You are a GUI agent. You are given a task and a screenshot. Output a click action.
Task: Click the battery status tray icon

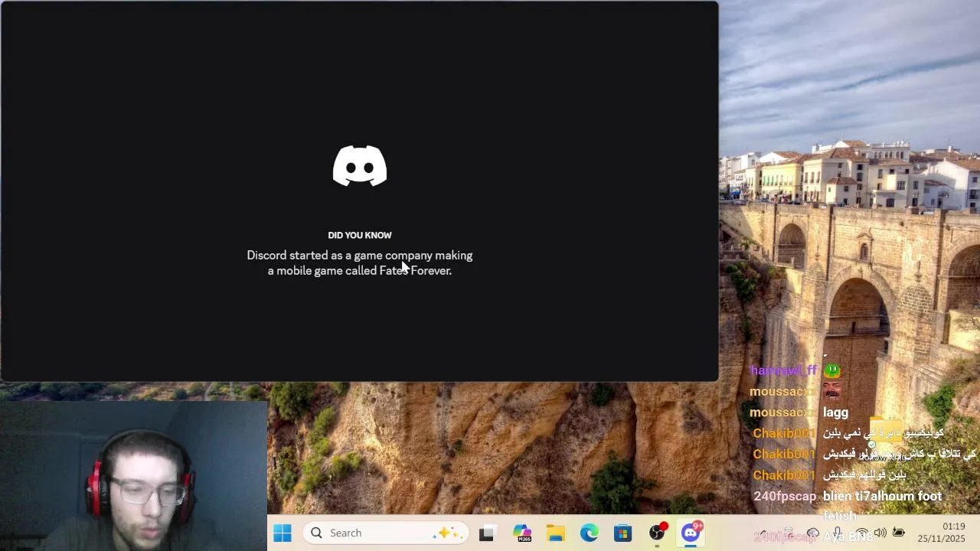tap(898, 533)
